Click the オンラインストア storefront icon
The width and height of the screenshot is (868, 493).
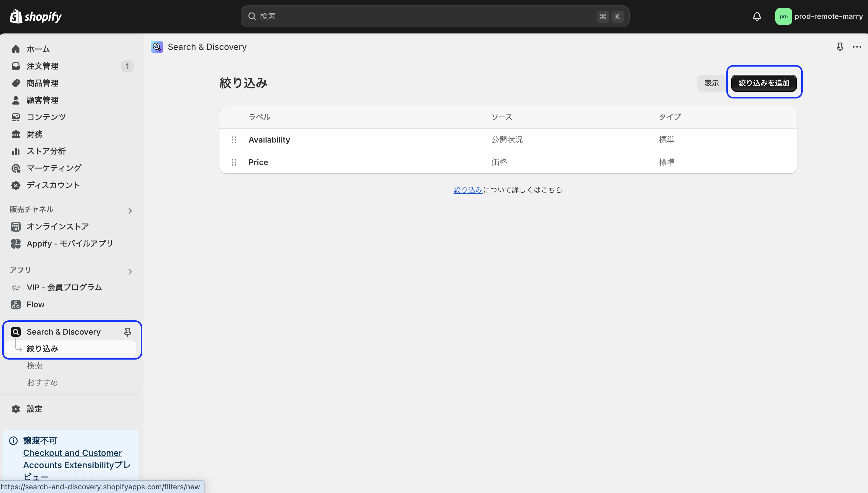pyautogui.click(x=15, y=226)
